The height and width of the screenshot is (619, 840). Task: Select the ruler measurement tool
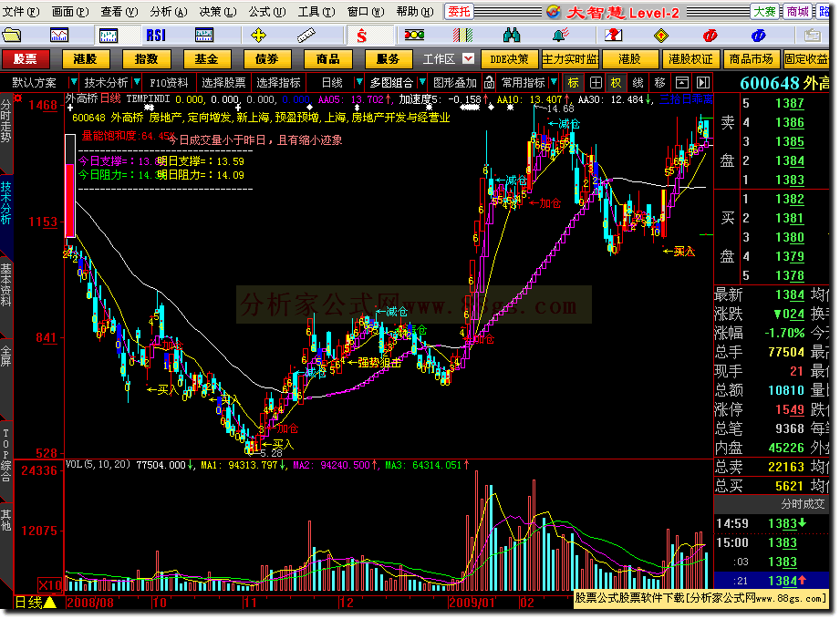(306, 36)
